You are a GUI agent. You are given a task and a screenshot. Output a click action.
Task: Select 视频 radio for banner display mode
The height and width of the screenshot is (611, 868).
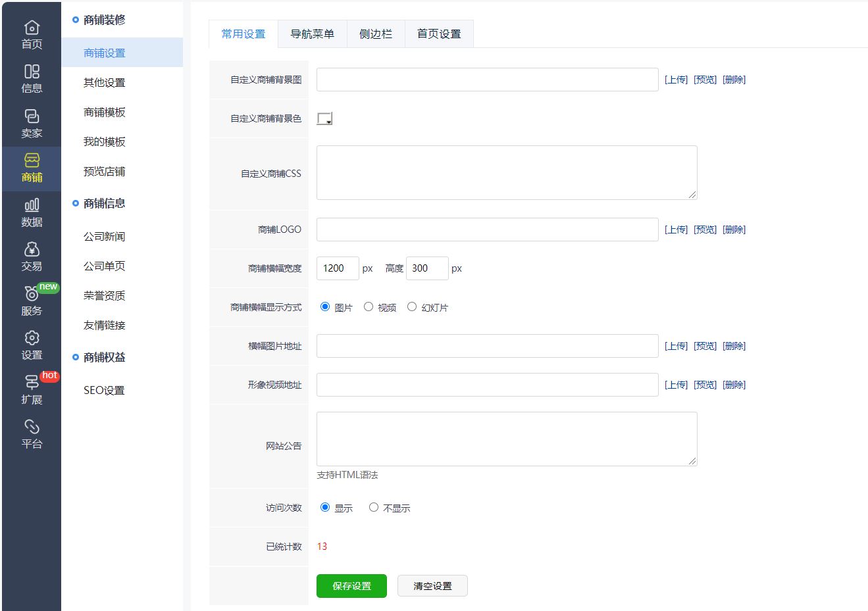pos(369,306)
